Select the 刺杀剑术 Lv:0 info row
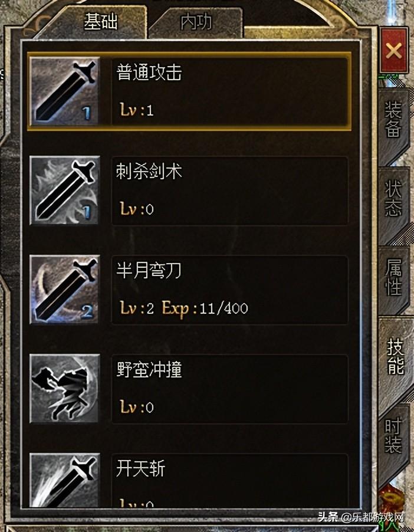The width and height of the screenshot is (414, 532). coord(230,191)
